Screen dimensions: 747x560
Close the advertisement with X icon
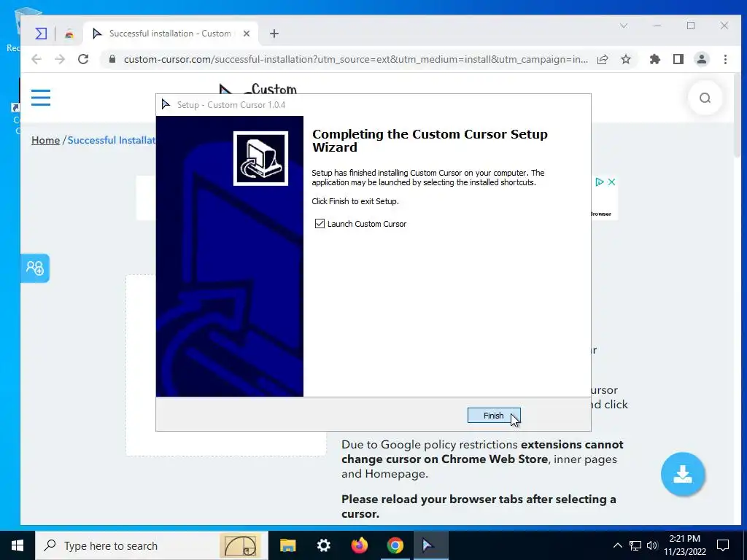tap(612, 182)
